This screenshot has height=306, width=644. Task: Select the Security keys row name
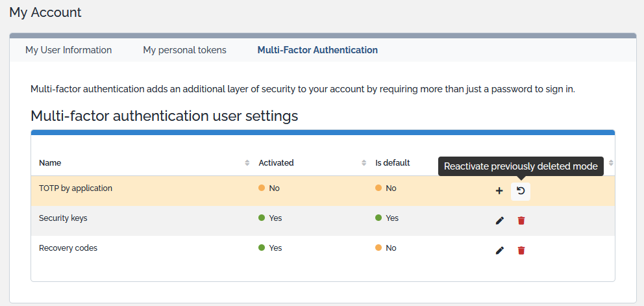63,218
